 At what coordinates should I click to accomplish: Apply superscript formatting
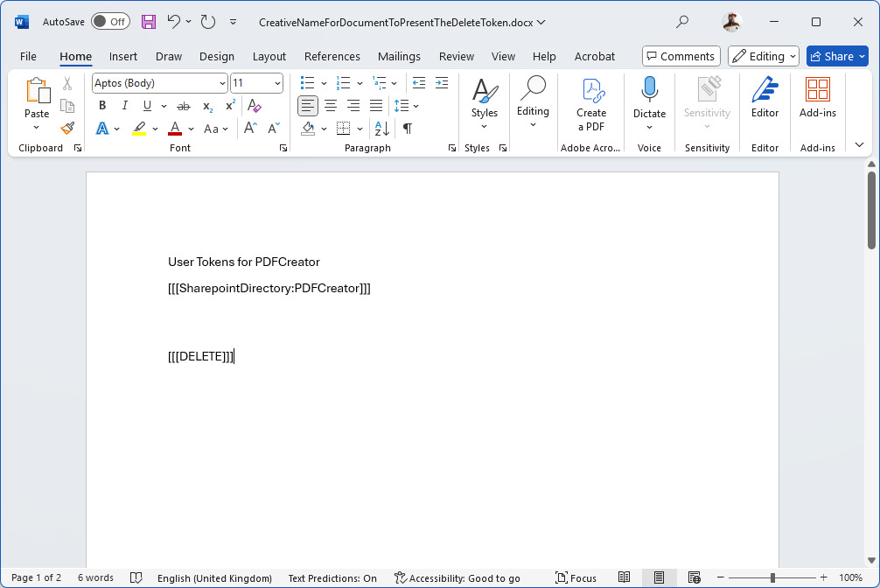pos(230,106)
